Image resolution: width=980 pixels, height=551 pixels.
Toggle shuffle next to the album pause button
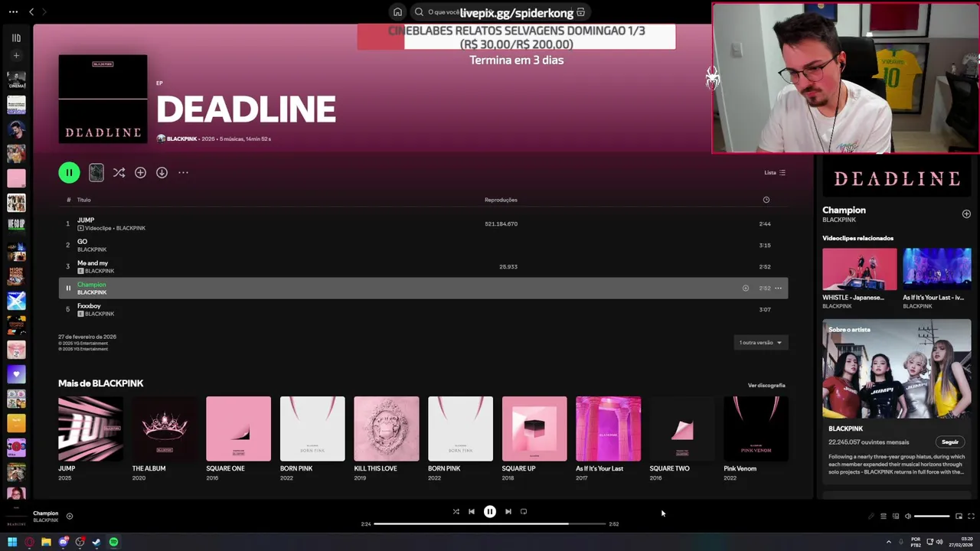pos(119,173)
